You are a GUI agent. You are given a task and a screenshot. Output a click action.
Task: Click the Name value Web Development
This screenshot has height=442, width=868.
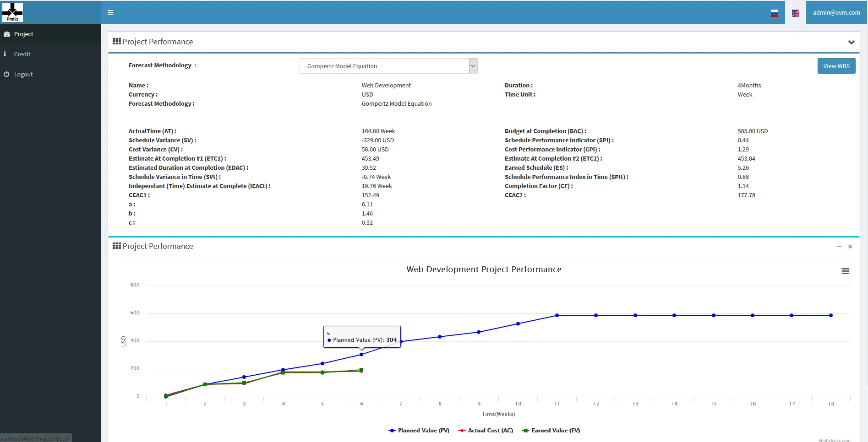click(386, 86)
